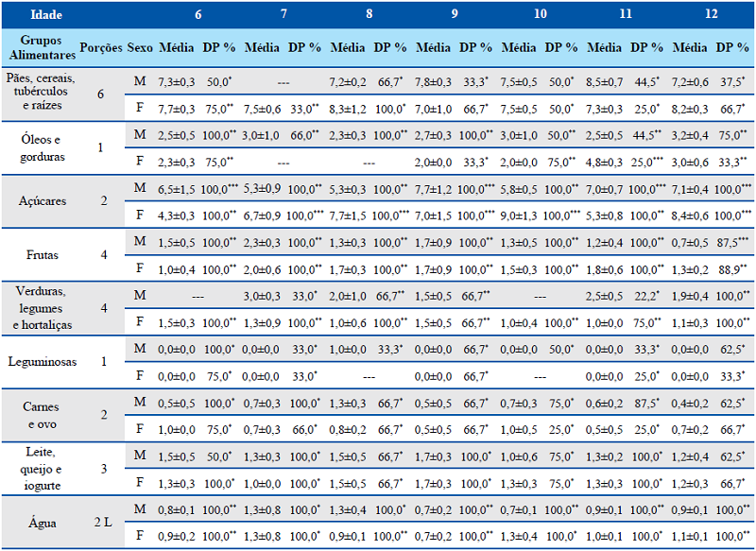Click the age 12 column header
Screen dimensions: 756x551
[711, 15]
